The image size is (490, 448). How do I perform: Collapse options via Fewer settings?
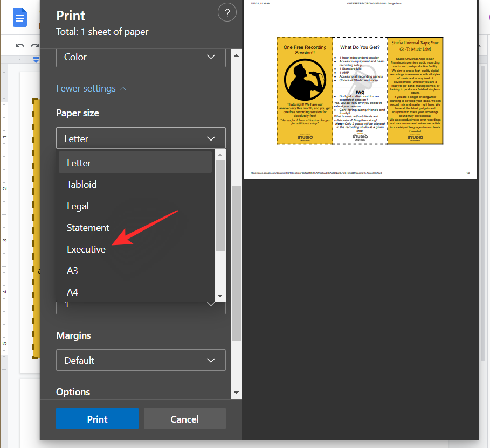click(x=91, y=88)
